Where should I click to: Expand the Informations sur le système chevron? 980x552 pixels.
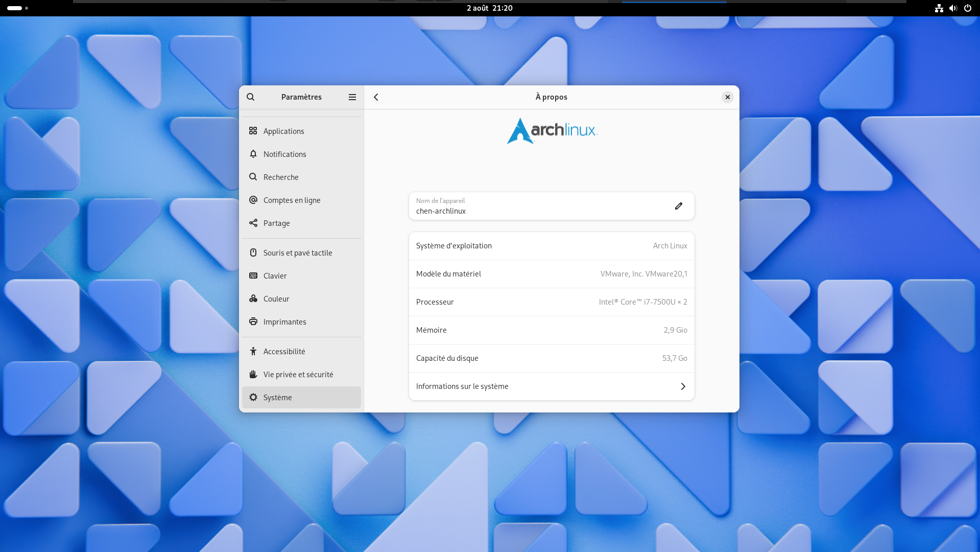(x=683, y=386)
